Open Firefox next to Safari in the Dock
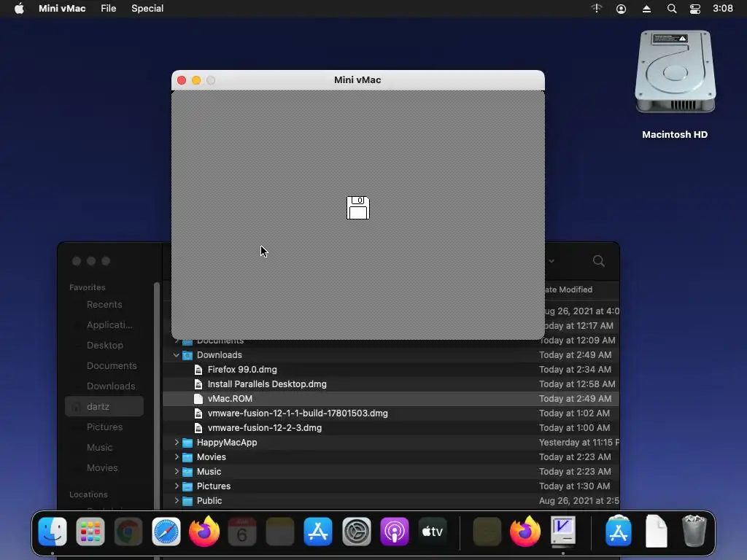The height and width of the screenshot is (560, 747). [x=204, y=532]
